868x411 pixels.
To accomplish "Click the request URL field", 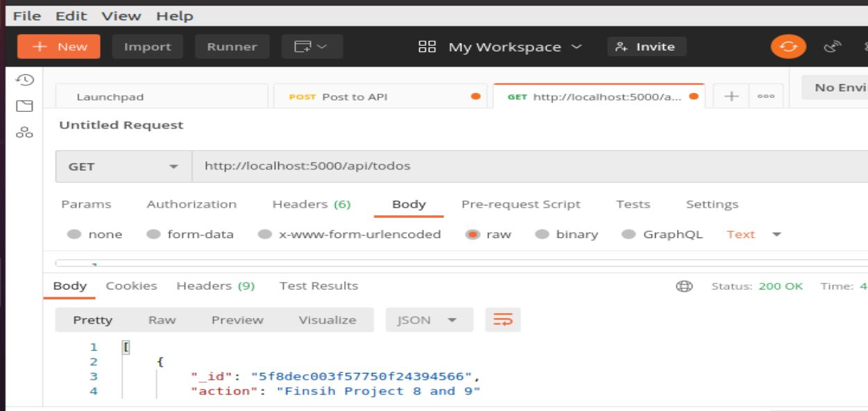I will point(530,167).
